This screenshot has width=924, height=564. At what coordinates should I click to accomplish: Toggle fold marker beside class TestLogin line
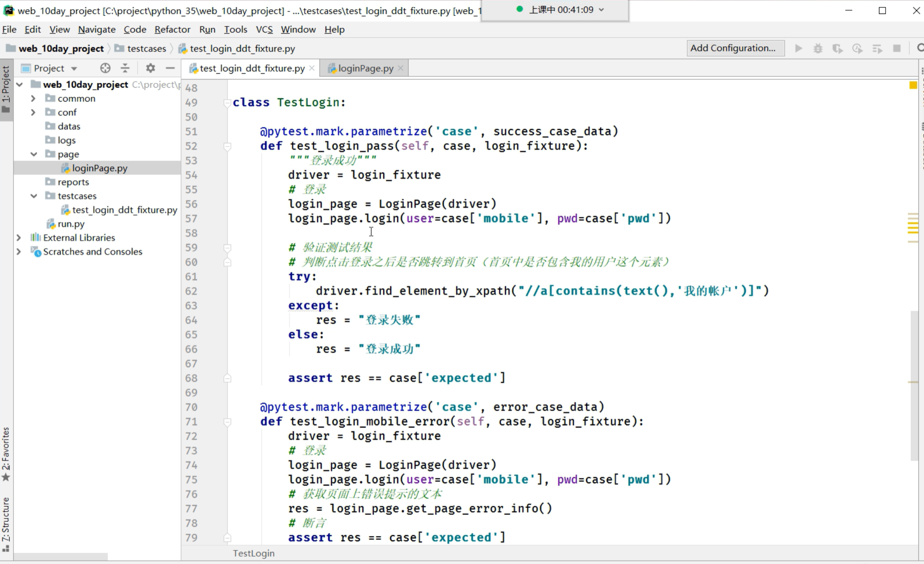(x=227, y=102)
